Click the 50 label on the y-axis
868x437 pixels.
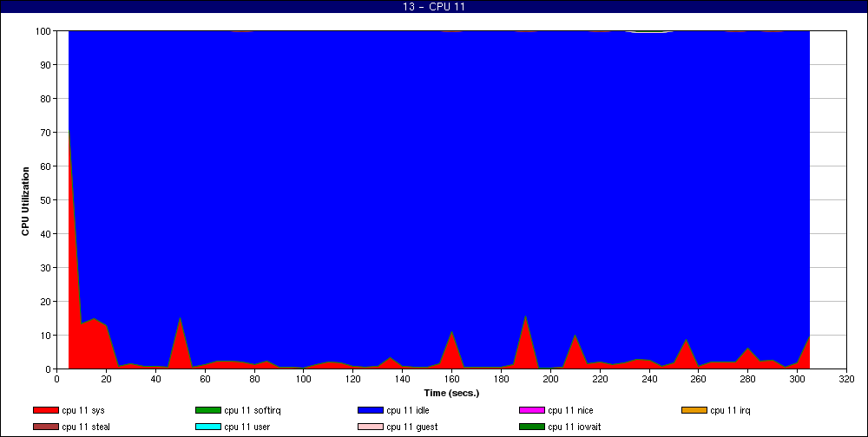click(47, 200)
